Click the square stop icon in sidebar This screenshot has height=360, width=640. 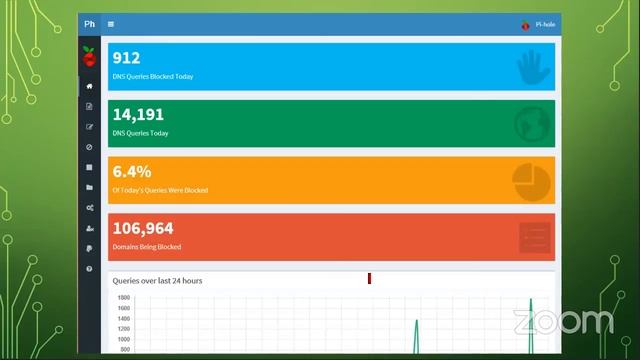click(x=89, y=167)
